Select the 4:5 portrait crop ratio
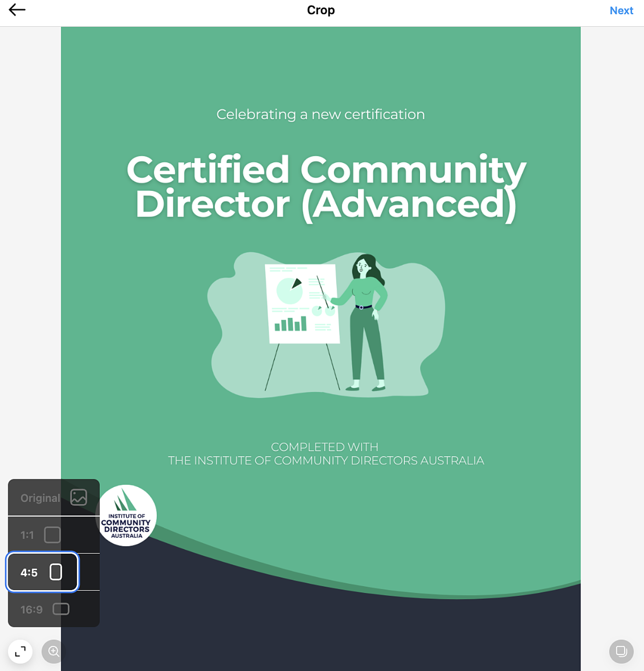 click(x=29, y=573)
